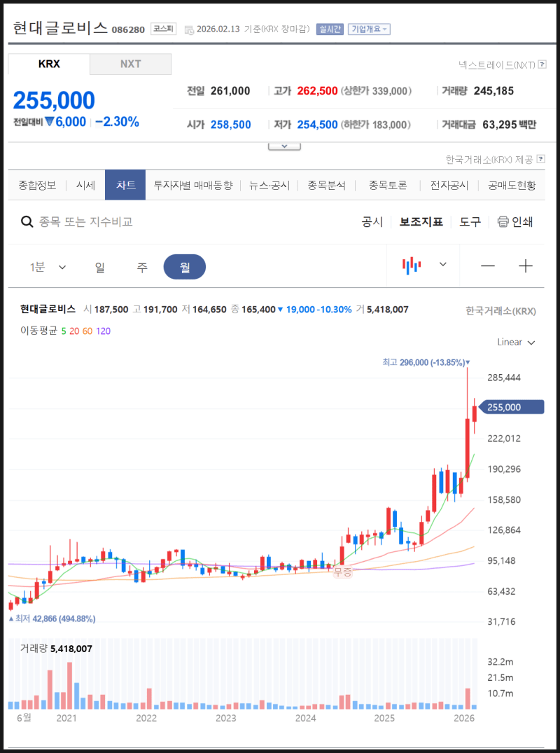Click the 무증 event marker on chart
Viewport: 560px width, 753px height.
pos(342,572)
